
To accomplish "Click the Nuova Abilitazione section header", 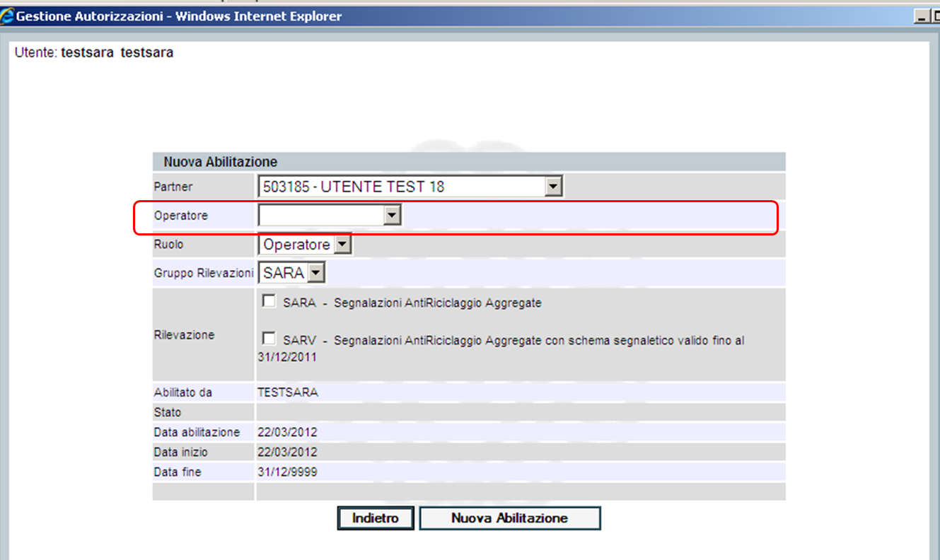I will pos(469,162).
